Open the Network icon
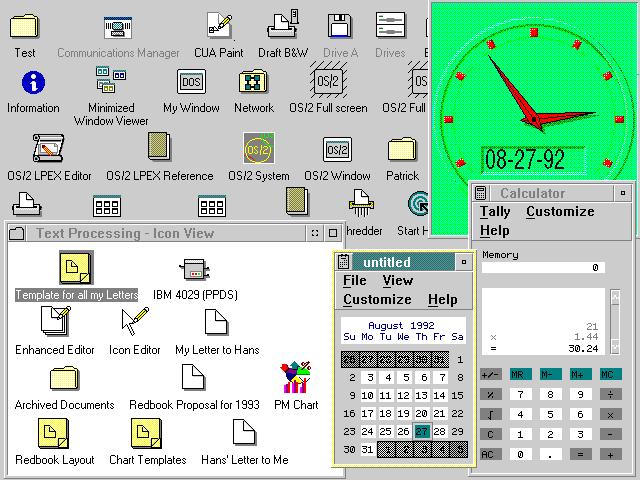Viewport: 640px width, 480px height. click(x=253, y=81)
